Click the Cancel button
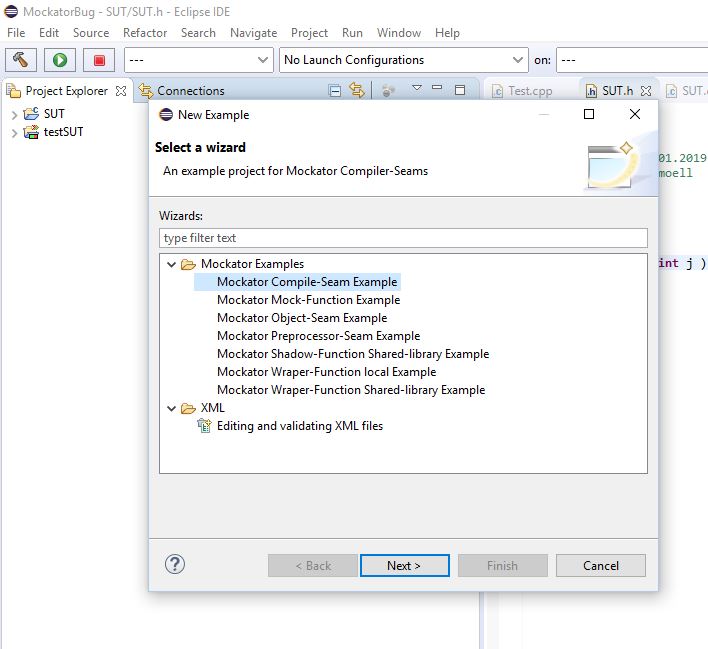This screenshot has height=649, width=708. click(601, 565)
